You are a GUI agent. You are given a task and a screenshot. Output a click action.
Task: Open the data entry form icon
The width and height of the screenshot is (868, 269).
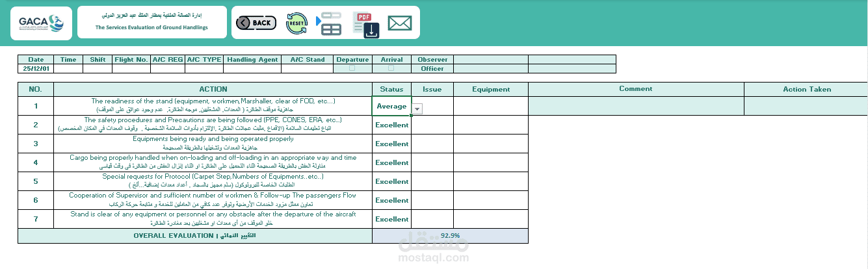coord(330,23)
